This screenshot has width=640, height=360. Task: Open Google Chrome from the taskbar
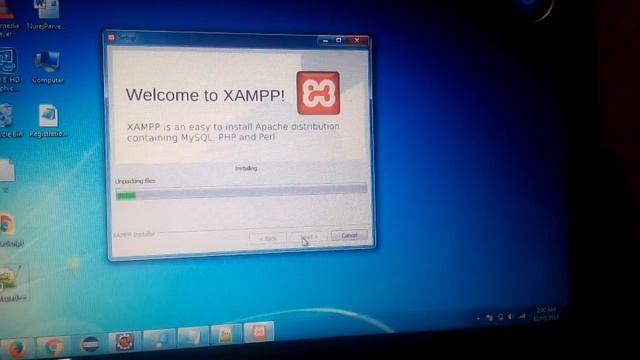point(53,346)
